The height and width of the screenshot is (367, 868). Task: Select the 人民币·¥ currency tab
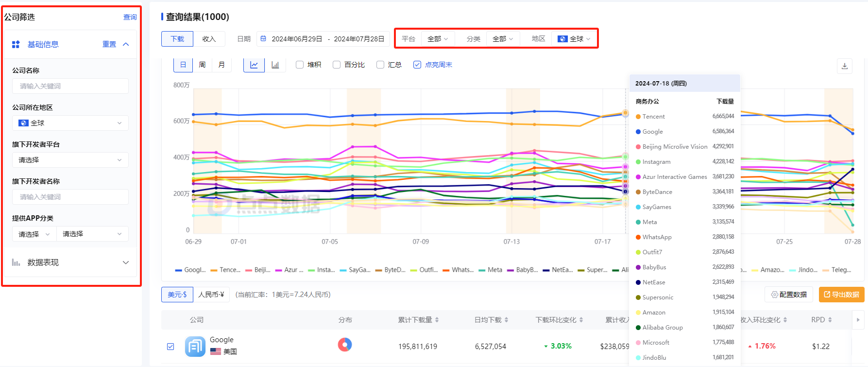[x=211, y=295]
